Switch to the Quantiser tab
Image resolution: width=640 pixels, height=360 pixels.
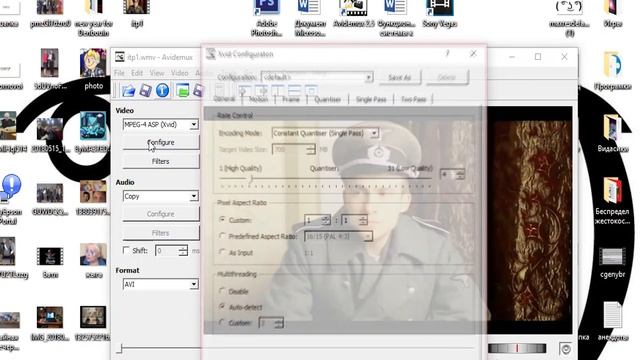tap(327, 99)
